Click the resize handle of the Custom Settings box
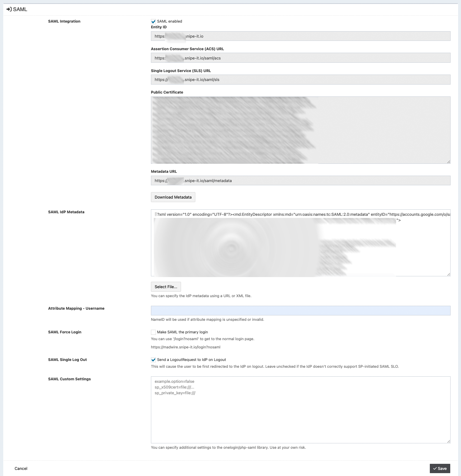 coord(449,441)
